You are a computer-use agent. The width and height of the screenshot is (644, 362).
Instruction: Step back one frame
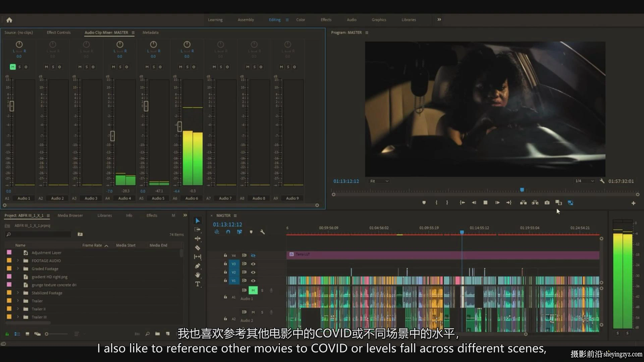coord(474,203)
